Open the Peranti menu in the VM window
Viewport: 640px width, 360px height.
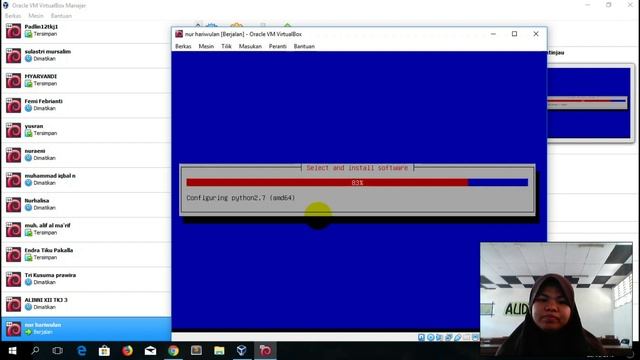278,46
